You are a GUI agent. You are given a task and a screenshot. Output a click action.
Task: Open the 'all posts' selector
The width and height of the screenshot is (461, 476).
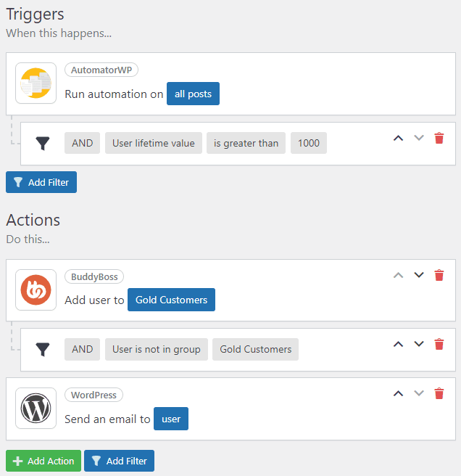193,94
